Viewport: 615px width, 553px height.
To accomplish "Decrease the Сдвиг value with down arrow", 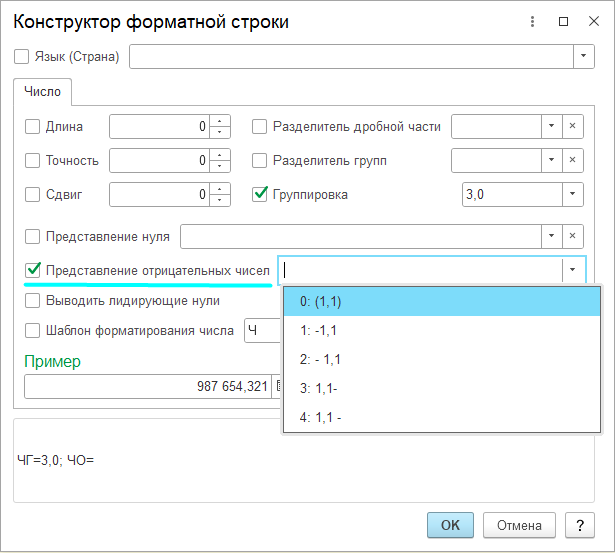I will [220, 199].
